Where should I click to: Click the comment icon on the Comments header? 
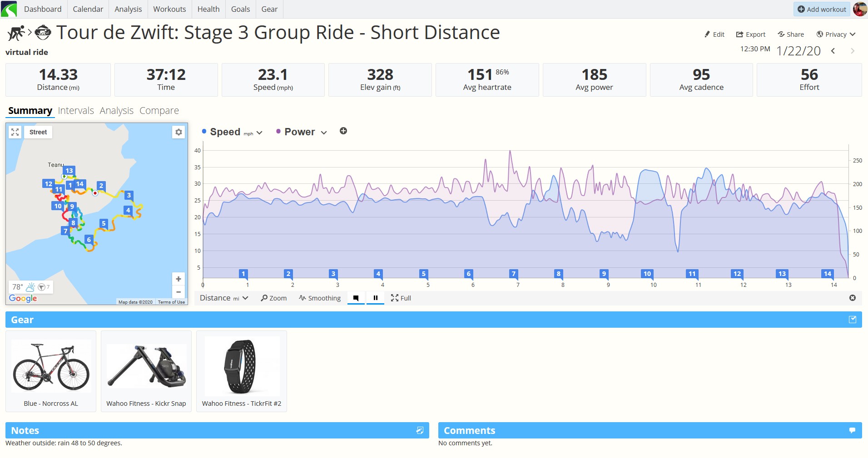pos(853,430)
